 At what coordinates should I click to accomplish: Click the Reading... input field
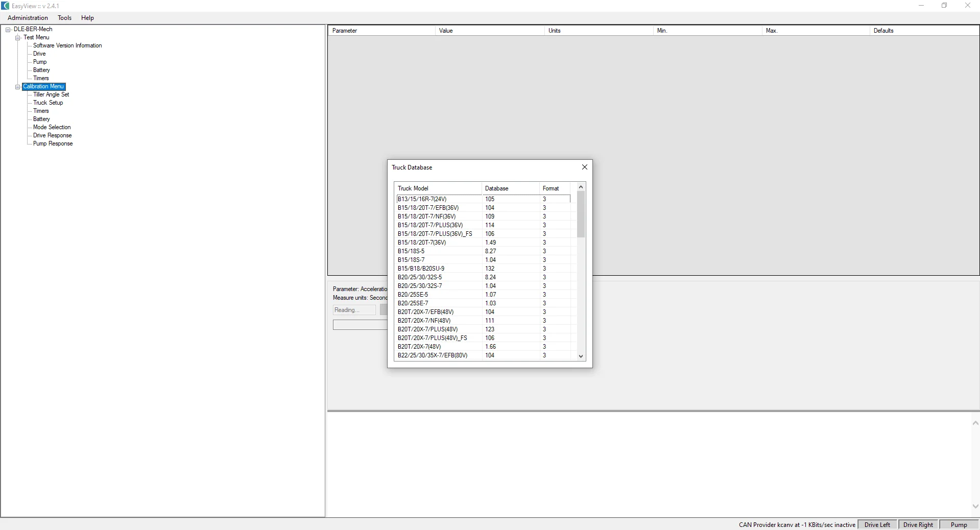[354, 310]
